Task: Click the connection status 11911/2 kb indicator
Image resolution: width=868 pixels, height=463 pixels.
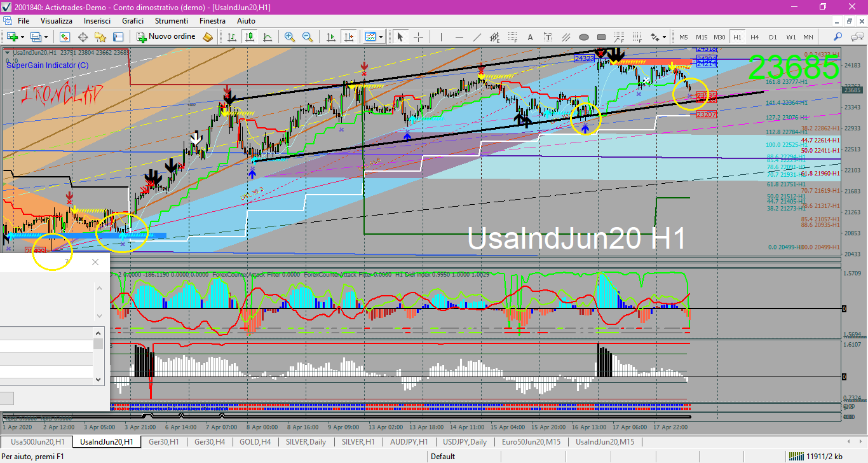Action: [815, 456]
